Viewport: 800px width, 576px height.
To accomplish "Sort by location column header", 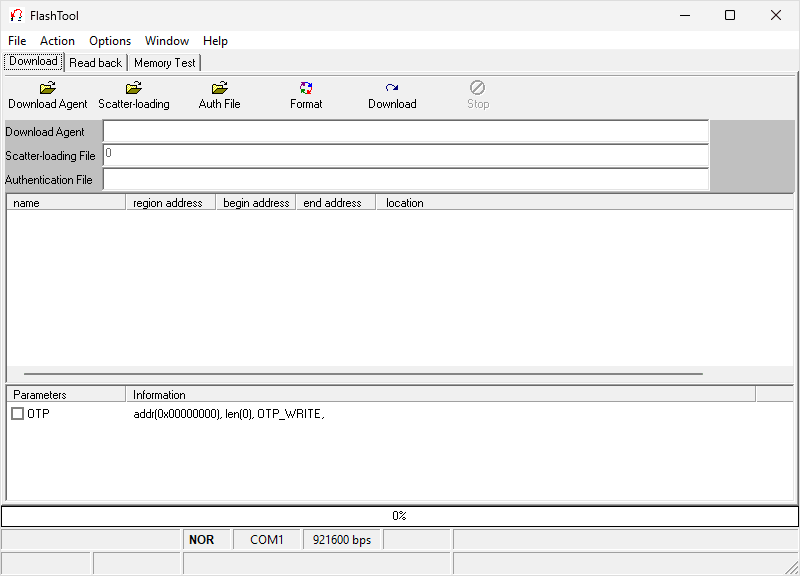I will click(585, 203).
